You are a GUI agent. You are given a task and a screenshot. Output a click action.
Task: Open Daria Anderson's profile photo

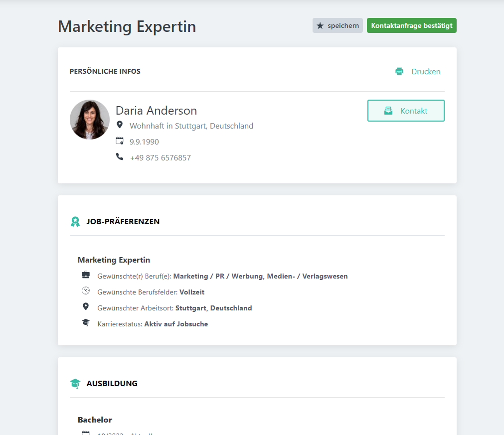[x=90, y=120]
